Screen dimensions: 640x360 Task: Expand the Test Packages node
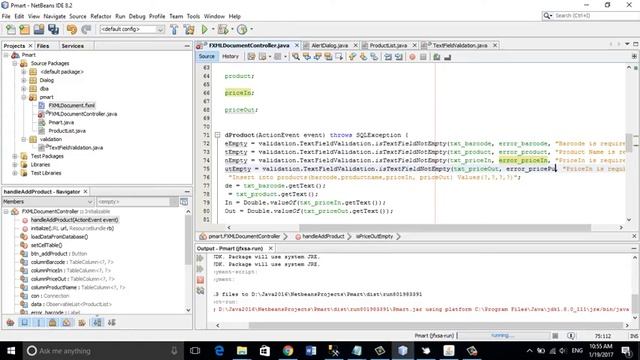[x=15, y=156]
